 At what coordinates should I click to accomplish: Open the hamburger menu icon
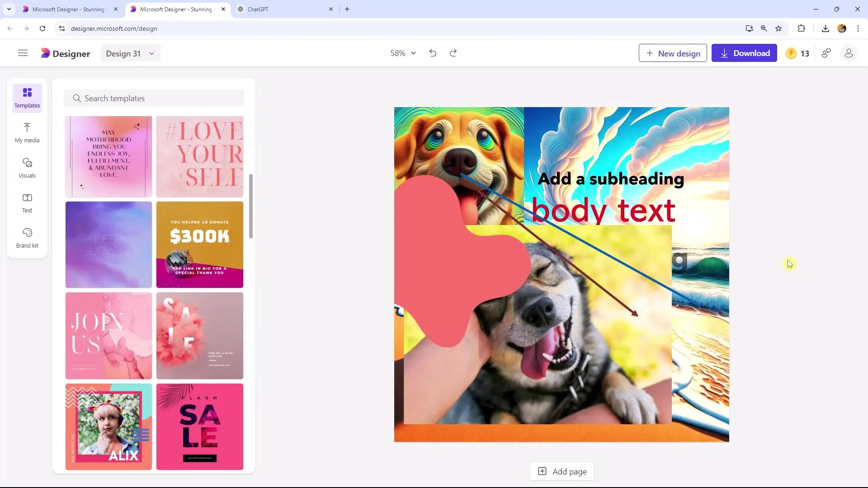click(x=22, y=53)
